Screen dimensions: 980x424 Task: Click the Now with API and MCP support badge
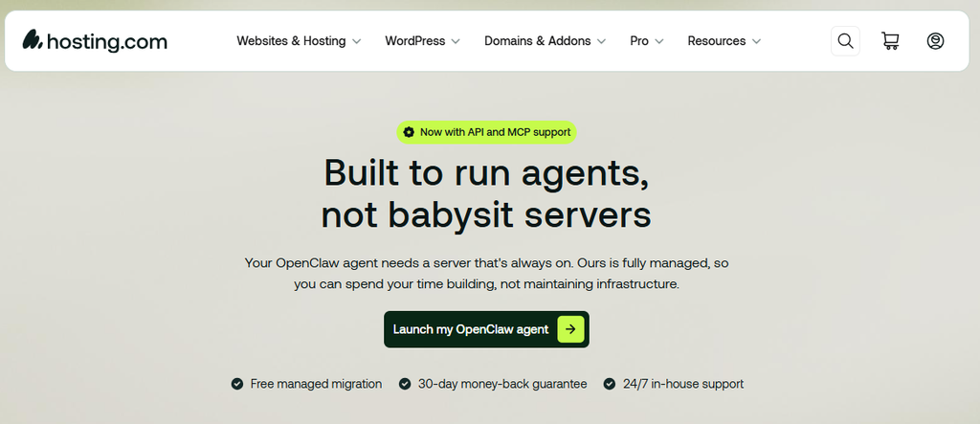tap(486, 132)
